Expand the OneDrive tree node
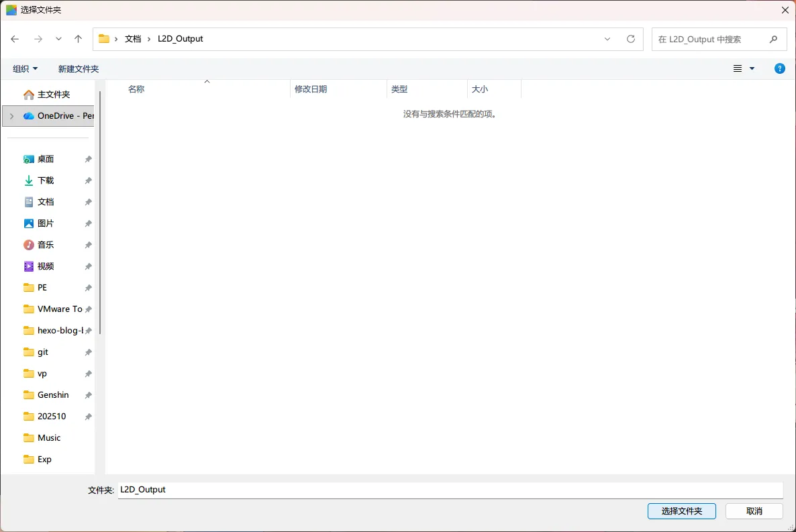 click(11, 116)
